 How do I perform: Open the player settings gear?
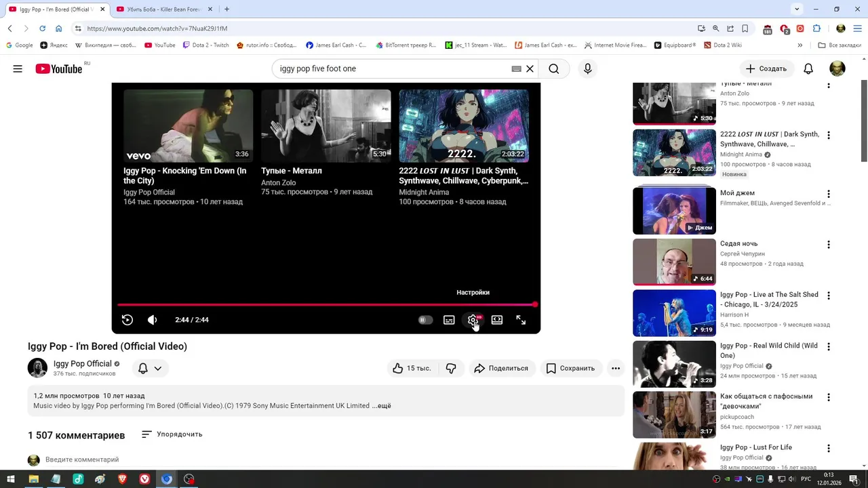click(x=473, y=320)
